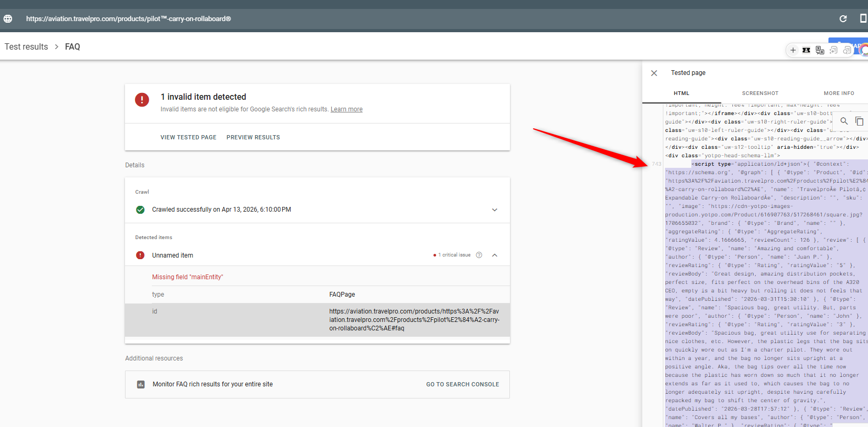Click the Search Console chart icon
This screenshot has height=427, width=868.
click(141, 384)
